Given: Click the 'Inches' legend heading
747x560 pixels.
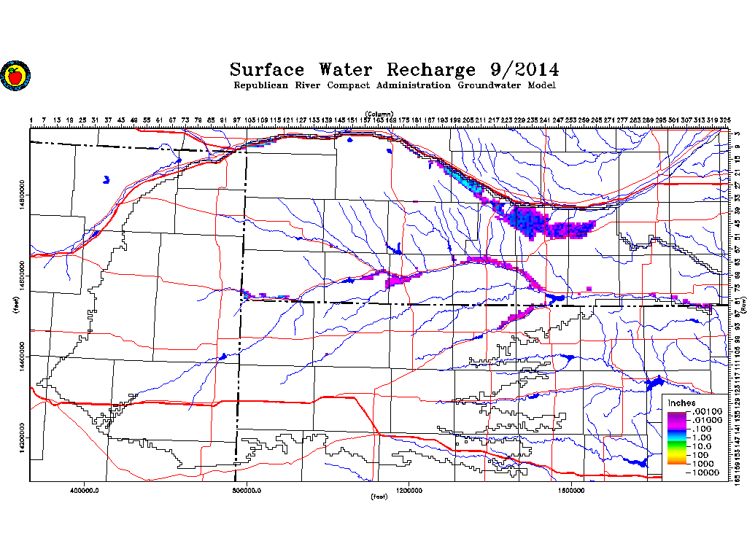Looking at the screenshot, I should click(681, 403).
